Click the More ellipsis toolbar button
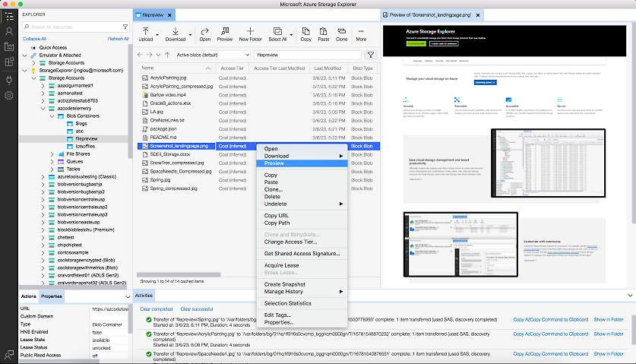 [x=361, y=31]
